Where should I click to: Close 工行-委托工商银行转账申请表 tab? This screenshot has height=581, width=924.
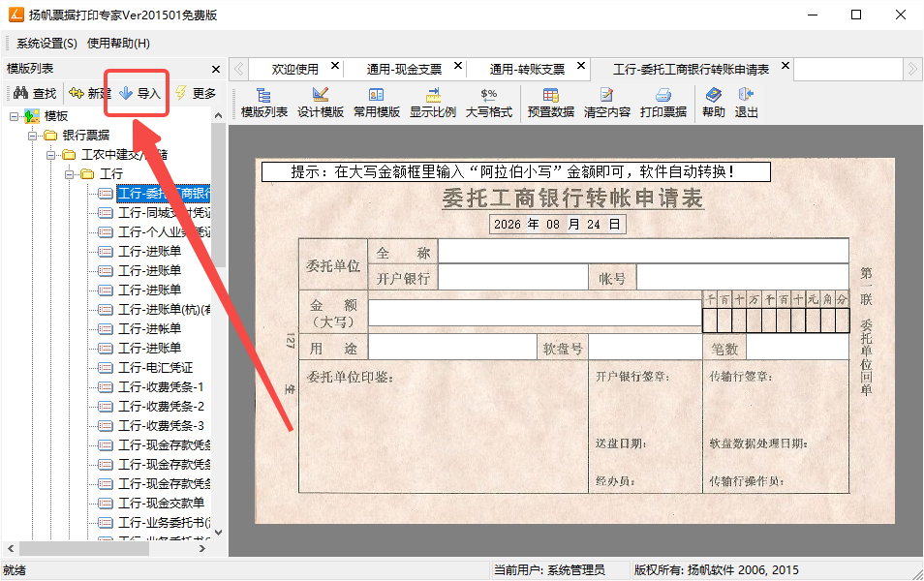point(785,66)
